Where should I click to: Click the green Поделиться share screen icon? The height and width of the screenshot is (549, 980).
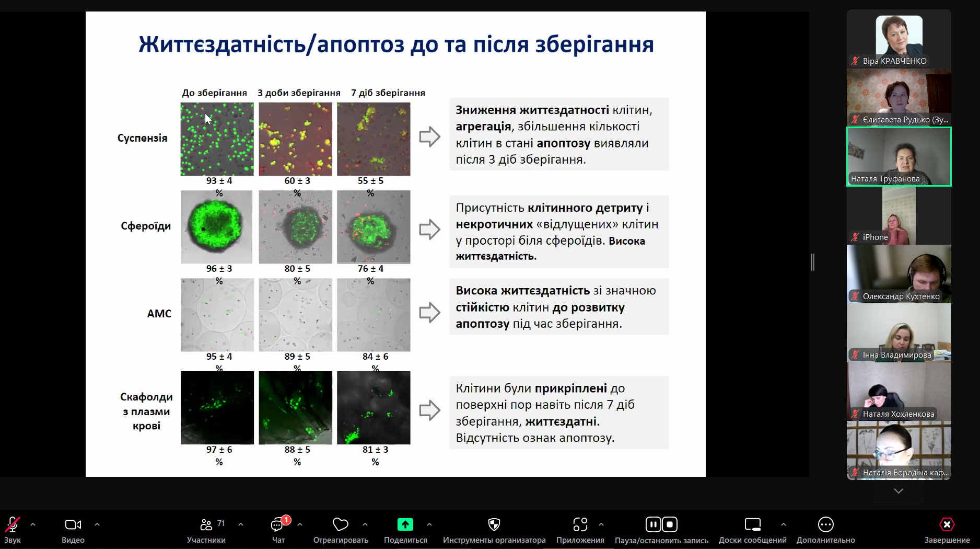coord(405,524)
